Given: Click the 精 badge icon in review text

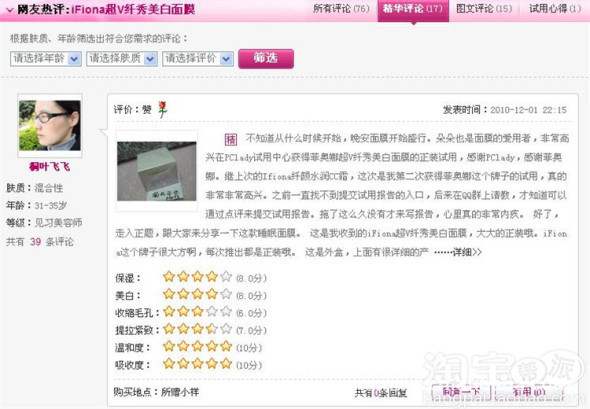Looking at the screenshot, I should pos(231,140).
